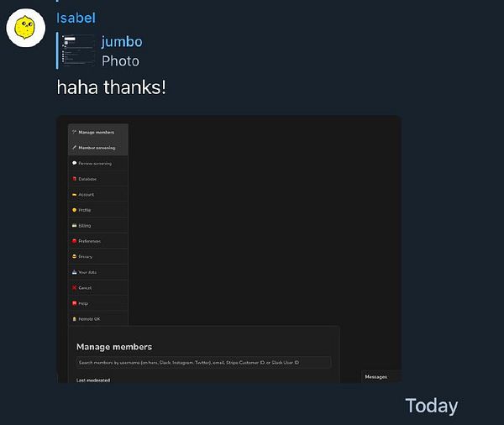Open the Your data menu entry
This screenshot has width=504, height=425.
[x=98, y=272]
